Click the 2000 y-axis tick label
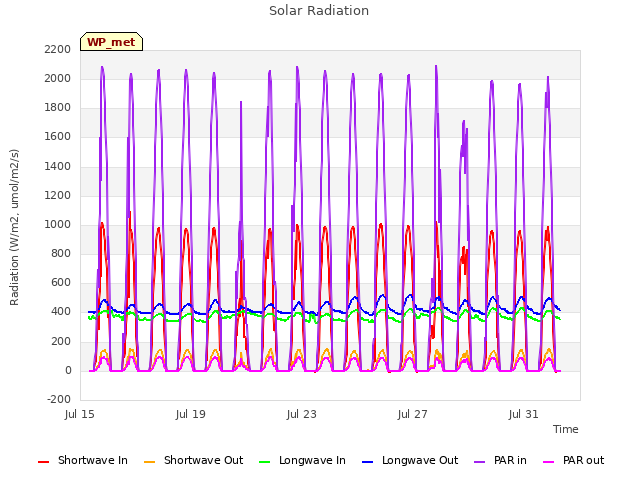Screen dimensions: 640x480 pos(58,78)
